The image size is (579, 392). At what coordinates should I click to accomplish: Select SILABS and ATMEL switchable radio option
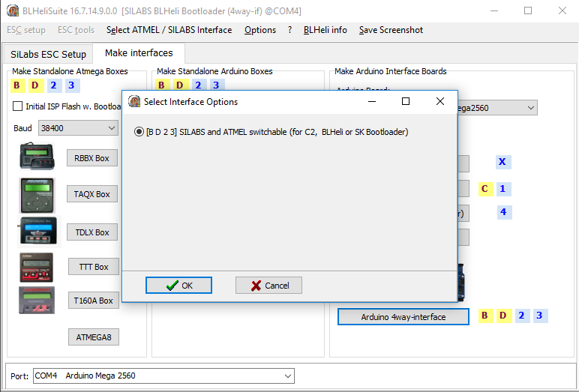139,132
